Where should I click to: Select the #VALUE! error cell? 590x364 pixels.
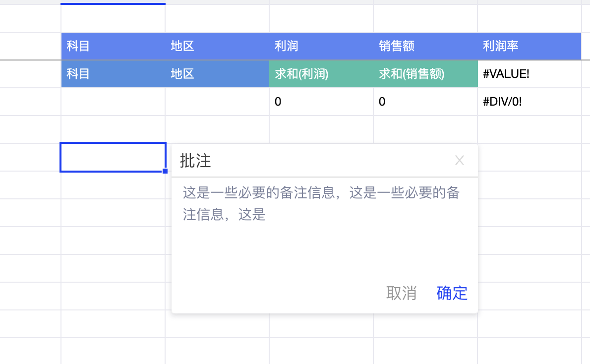tap(529, 74)
